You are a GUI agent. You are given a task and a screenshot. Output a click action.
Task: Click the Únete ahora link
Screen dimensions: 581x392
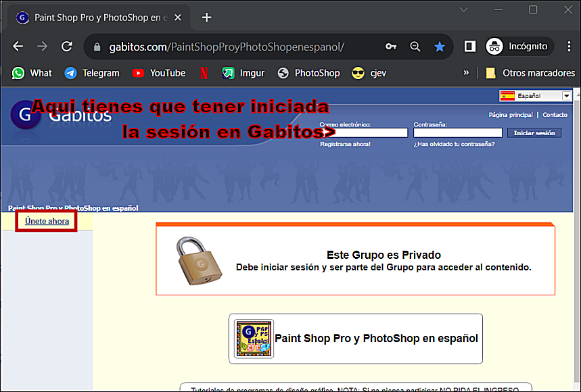[x=47, y=221]
